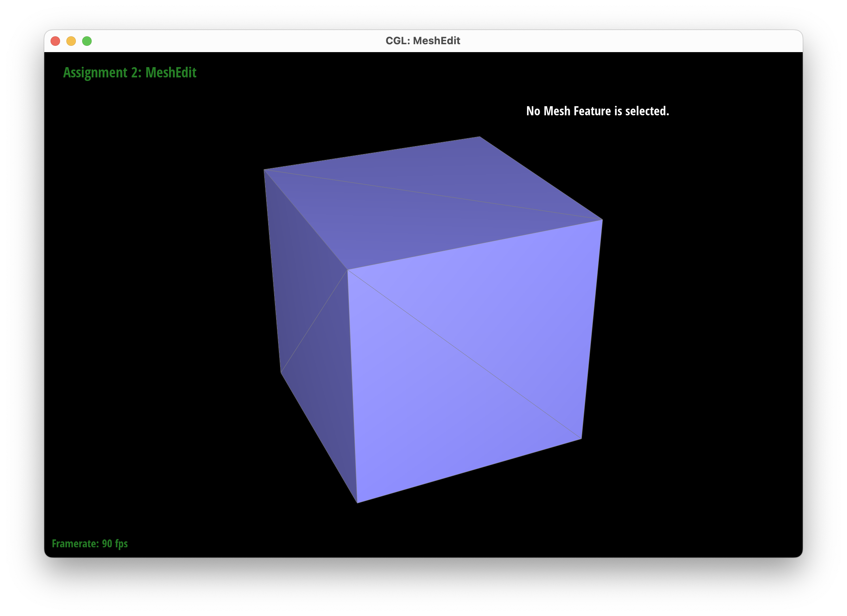Click the yellow minimize window button
The height and width of the screenshot is (616, 847).
(71, 41)
